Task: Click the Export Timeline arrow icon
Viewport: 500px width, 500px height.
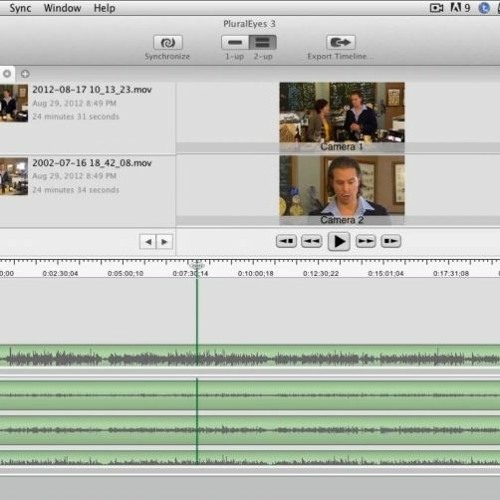Action: 341,43
